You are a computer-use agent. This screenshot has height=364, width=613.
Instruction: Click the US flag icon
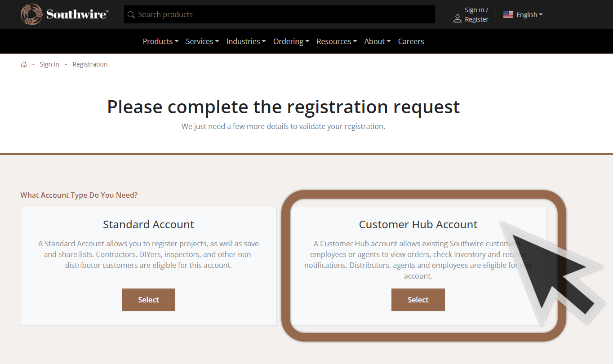[x=508, y=14]
